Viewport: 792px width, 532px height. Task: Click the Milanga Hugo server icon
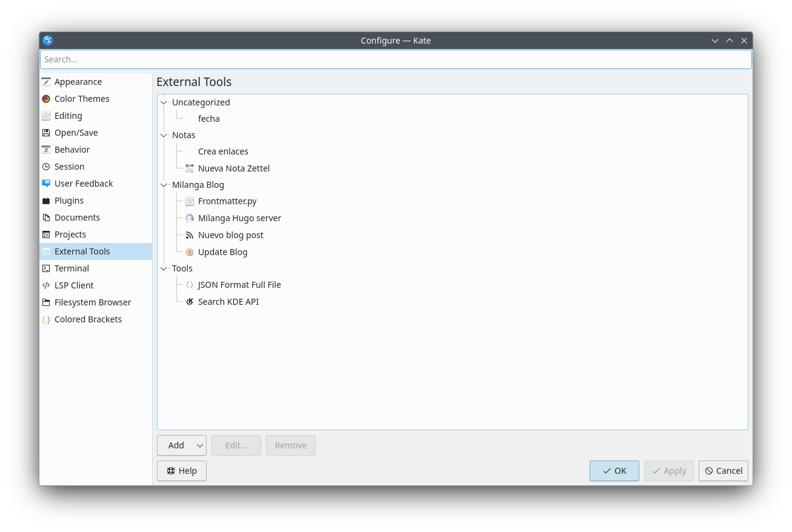tap(190, 218)
